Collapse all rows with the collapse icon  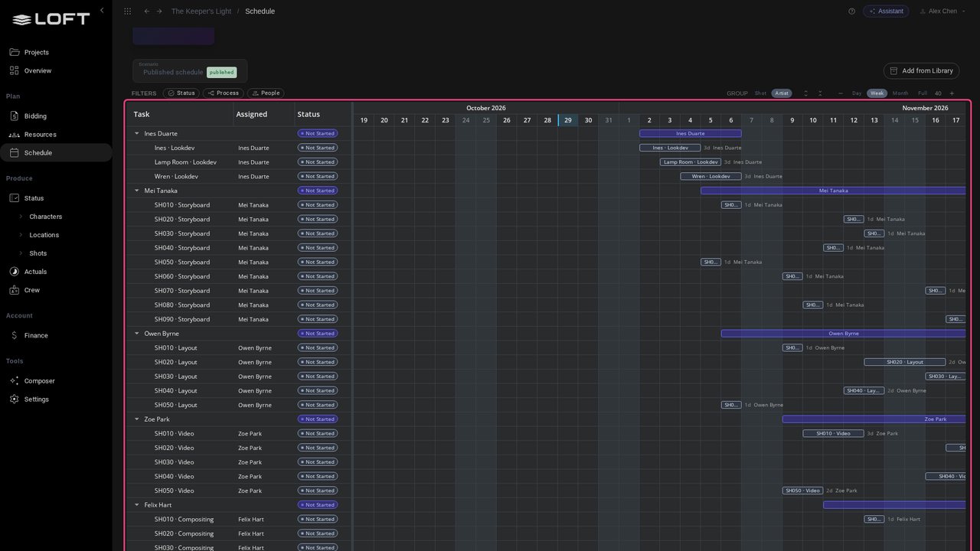click(x=820, y=93)
